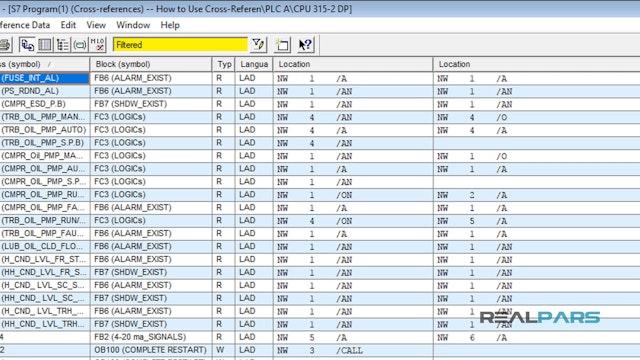Click the second Location column header
The width and height of the screenshot is (640, 360).
click(536, 64)
